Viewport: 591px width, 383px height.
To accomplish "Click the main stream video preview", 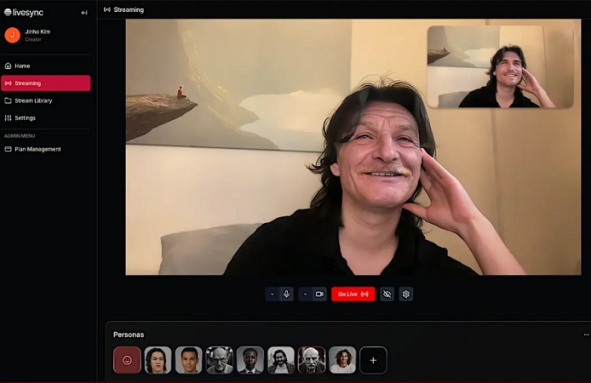I will click(353, 147).
